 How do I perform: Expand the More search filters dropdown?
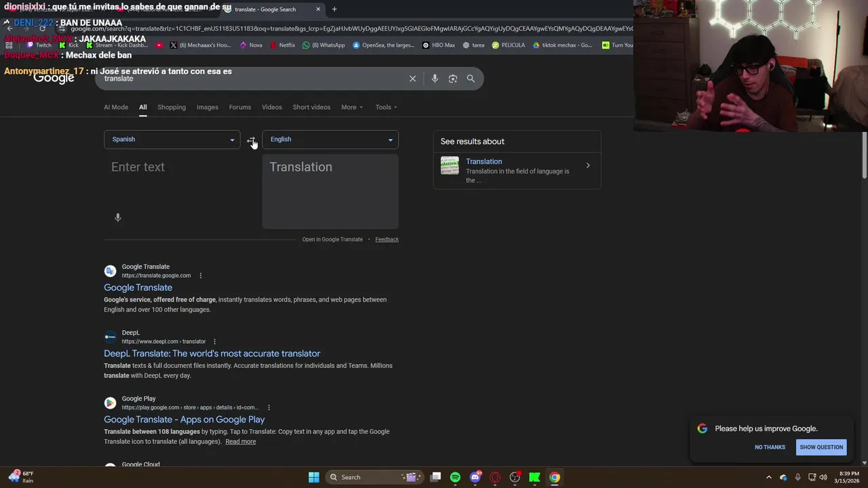point(352,107)
